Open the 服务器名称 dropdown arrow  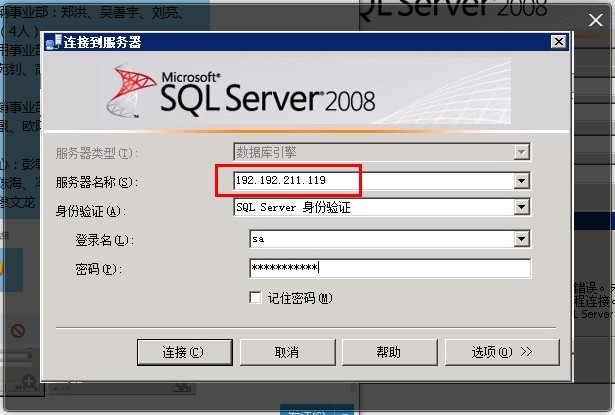coord(522,181)
